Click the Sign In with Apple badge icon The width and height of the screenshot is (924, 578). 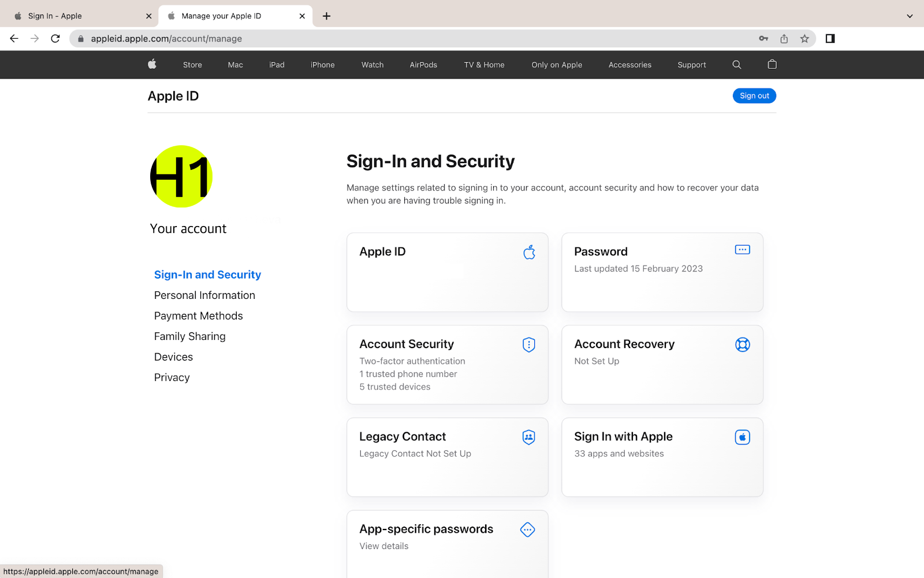point(743,437)
